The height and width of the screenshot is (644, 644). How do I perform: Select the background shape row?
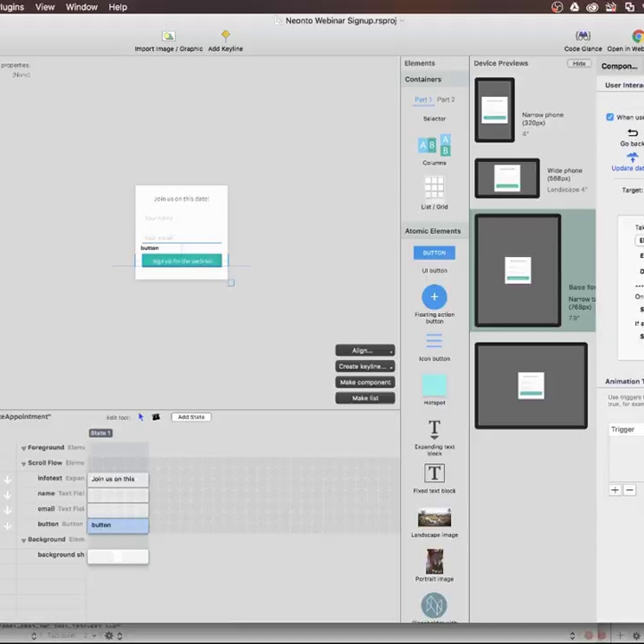pyautogui.click(x=61, y=555)
